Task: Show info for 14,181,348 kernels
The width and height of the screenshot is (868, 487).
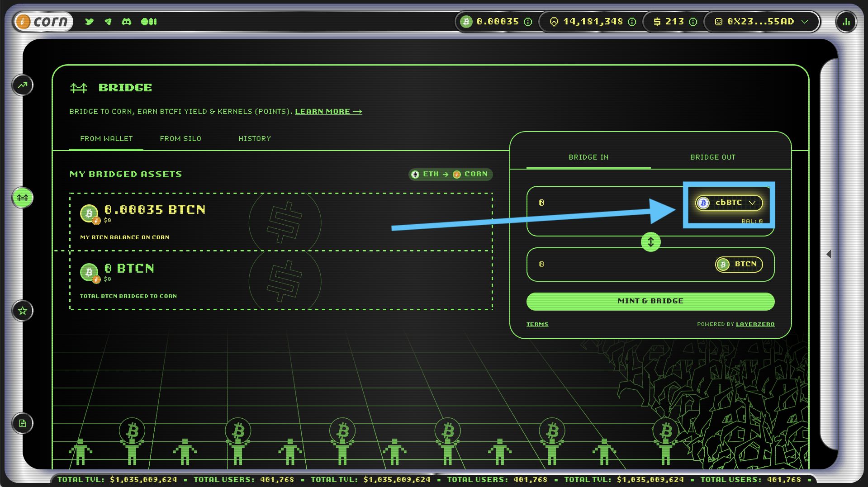Action: point(632,22)
